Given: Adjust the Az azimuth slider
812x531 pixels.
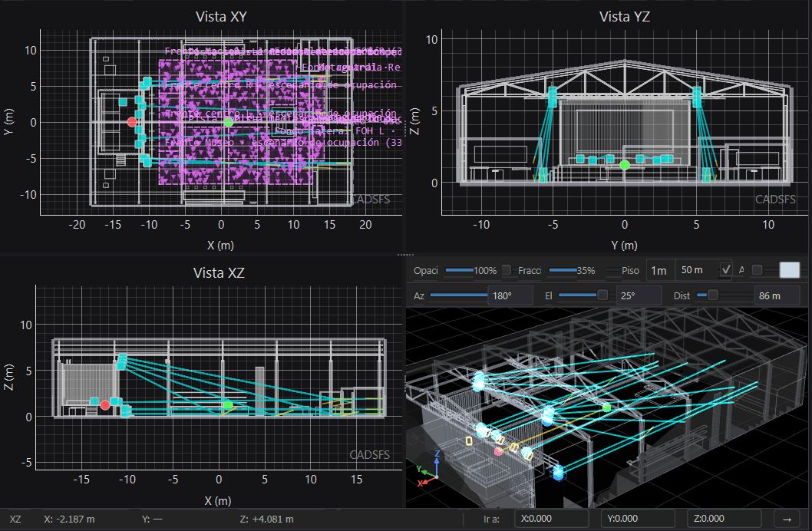Looking at the screenshot, I should tap(458, 295).
